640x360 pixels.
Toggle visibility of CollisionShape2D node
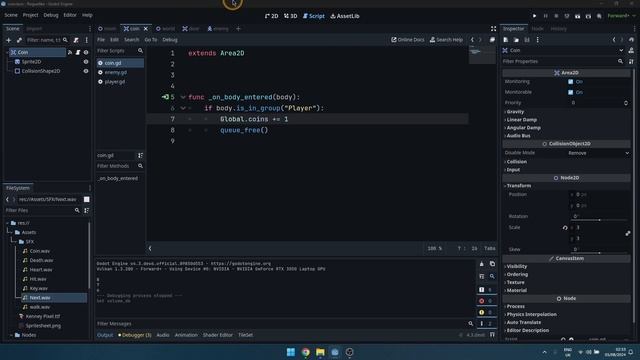[86, 71]
